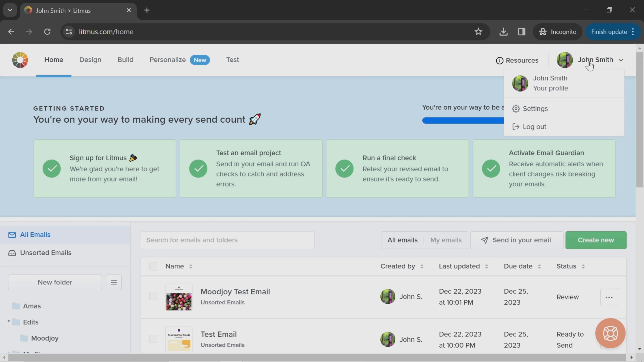Toggle John Smith account dropdown arrow

coord(621,60)
